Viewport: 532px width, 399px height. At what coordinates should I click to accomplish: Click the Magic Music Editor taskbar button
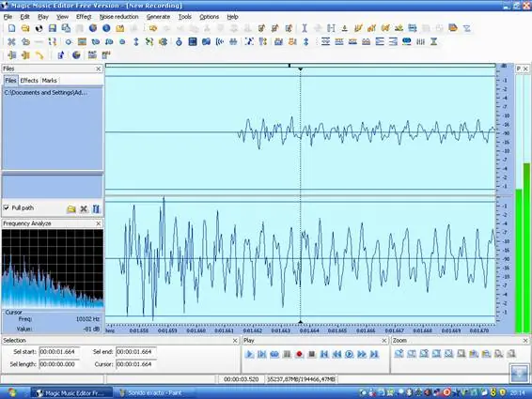point(72,393)
